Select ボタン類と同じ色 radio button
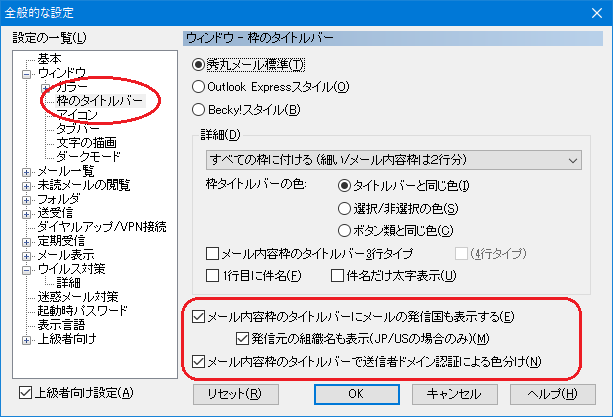The width and height of the screenshot is (613, 417). pos(346,231)
